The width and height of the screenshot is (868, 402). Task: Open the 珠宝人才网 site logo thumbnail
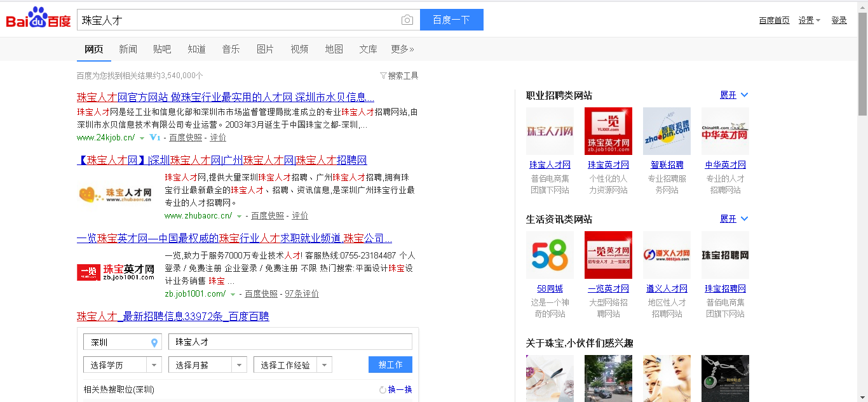(550, 131)
